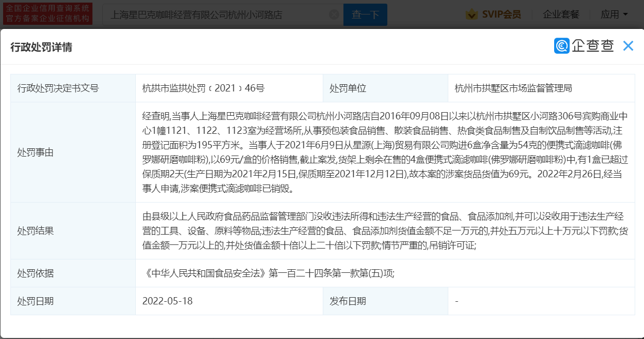This screenshot has height=339, width=644.
Task: Select the 行政处罚决定书文号 label cell
Action: tap(73, 88)
